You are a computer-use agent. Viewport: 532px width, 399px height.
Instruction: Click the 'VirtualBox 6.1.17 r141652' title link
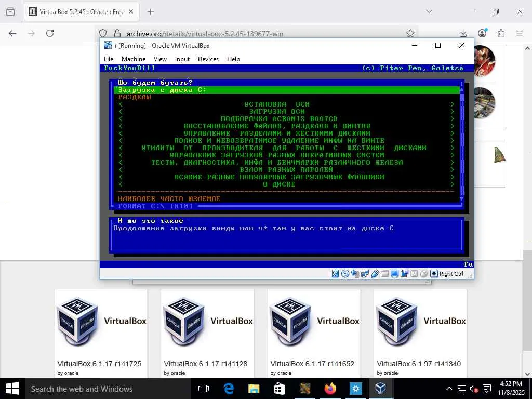click(312, 364)
